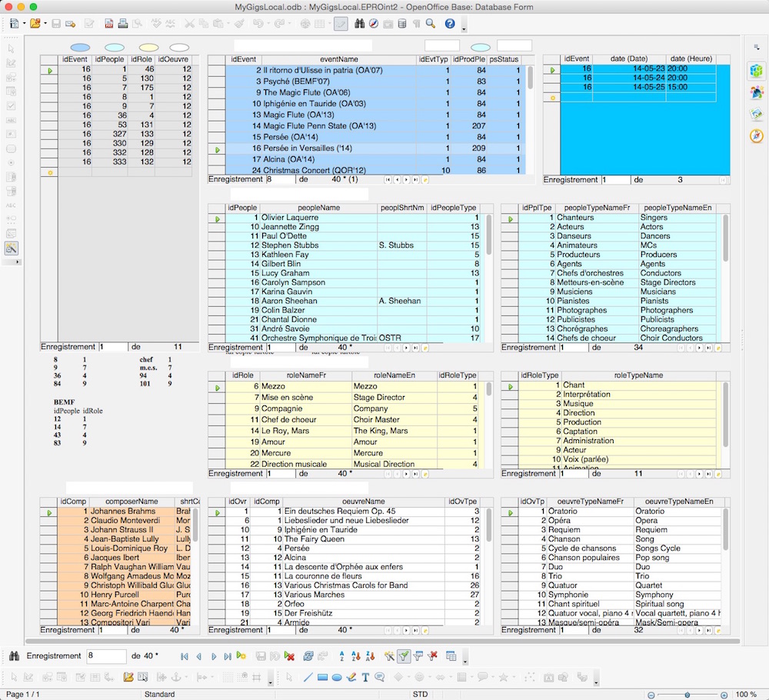769x700 pixels.
Task: Click the Enregistrement record number field
Action: pyautogui.click(x=106, y=656)
